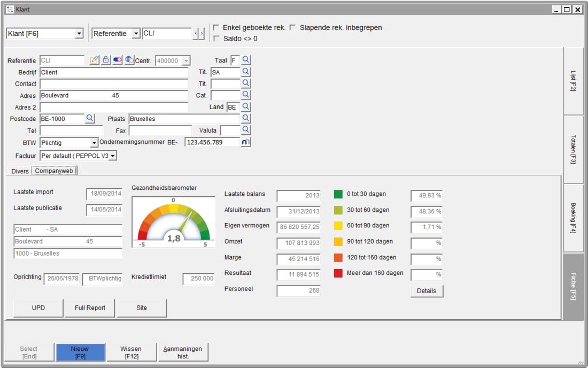Expand the Klant [F6] dropdown
The width and height of the screenshot is (588, 368).
coord(79,34)
